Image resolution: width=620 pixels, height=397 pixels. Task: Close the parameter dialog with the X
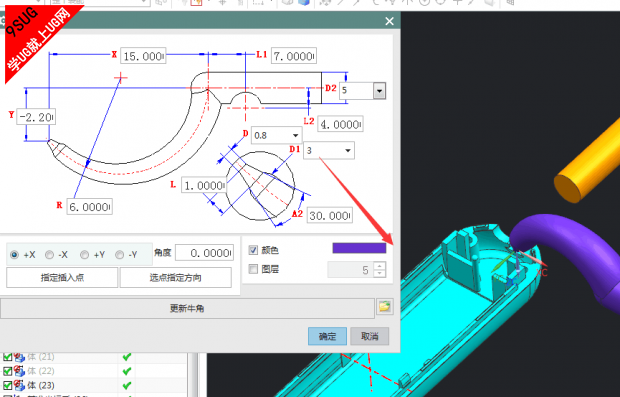[389, 21]
